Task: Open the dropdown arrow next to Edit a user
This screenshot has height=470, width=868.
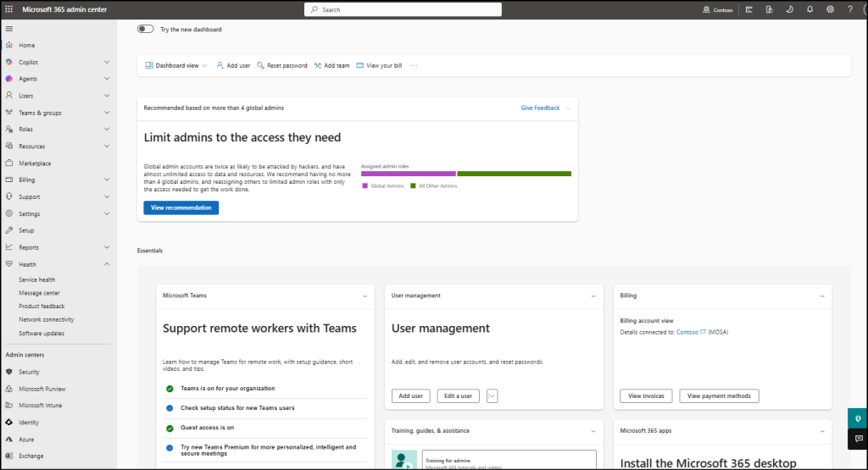Action: click(492, 396)
